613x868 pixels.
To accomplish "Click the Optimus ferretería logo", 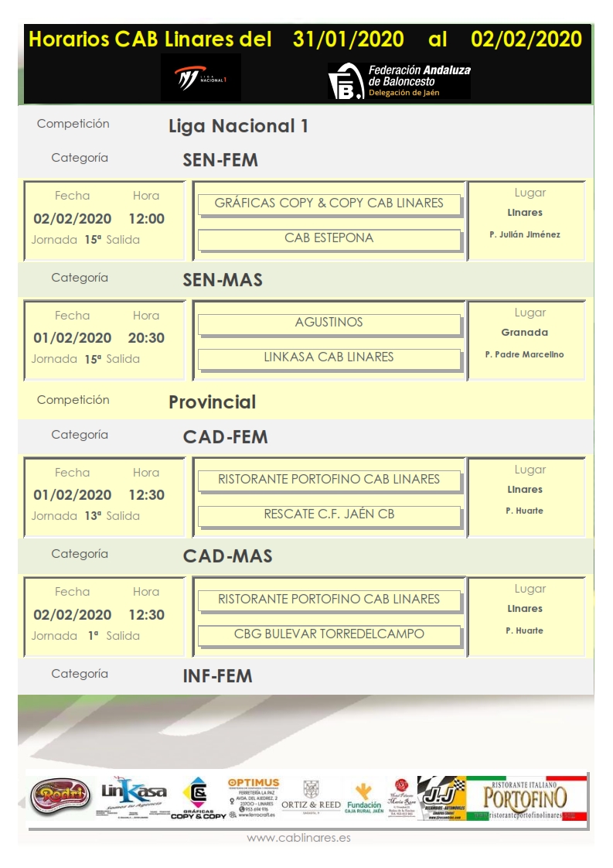I will coord(253,798).
